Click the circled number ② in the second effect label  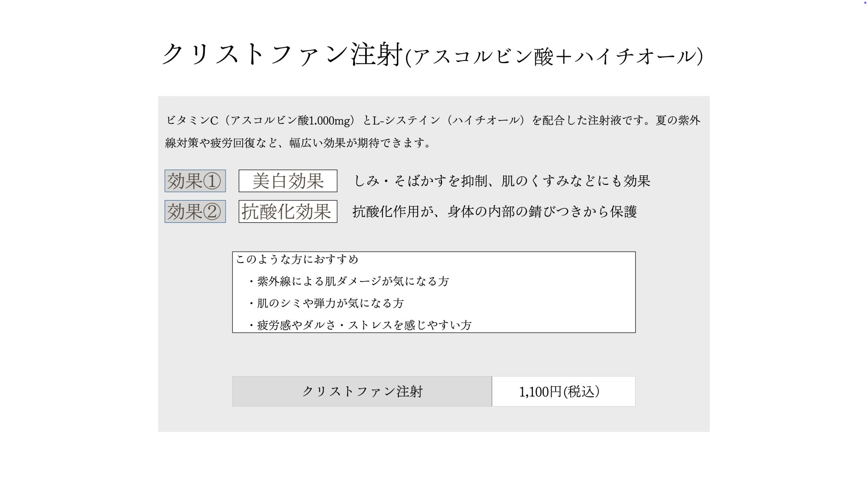[x=212, y=212]
